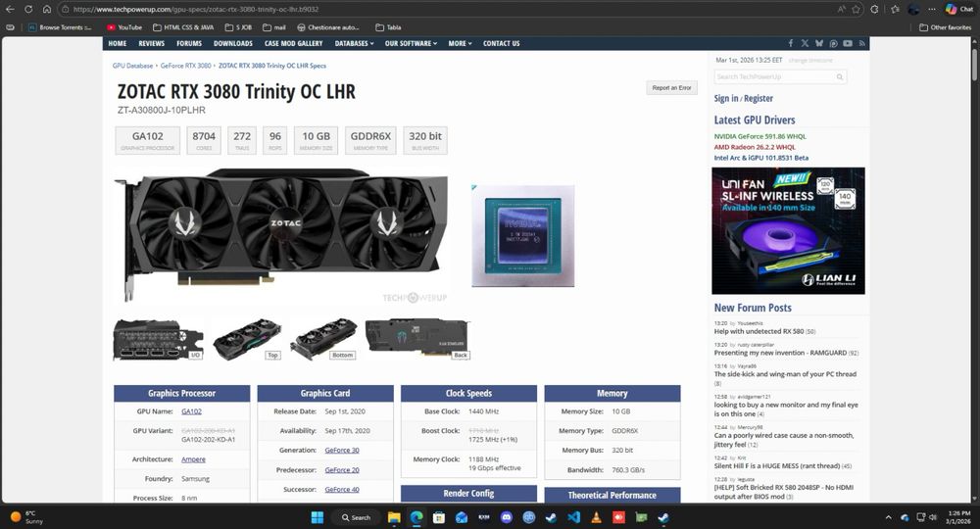Viewport: 980px width, 529px height.
Task: Open the Favorites hub icon
Action: click(895, 10)
